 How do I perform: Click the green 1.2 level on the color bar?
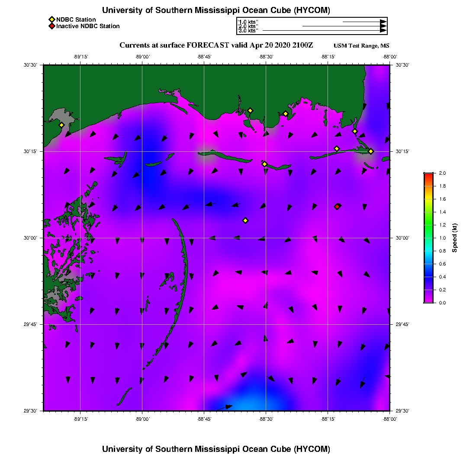[428, 225]
